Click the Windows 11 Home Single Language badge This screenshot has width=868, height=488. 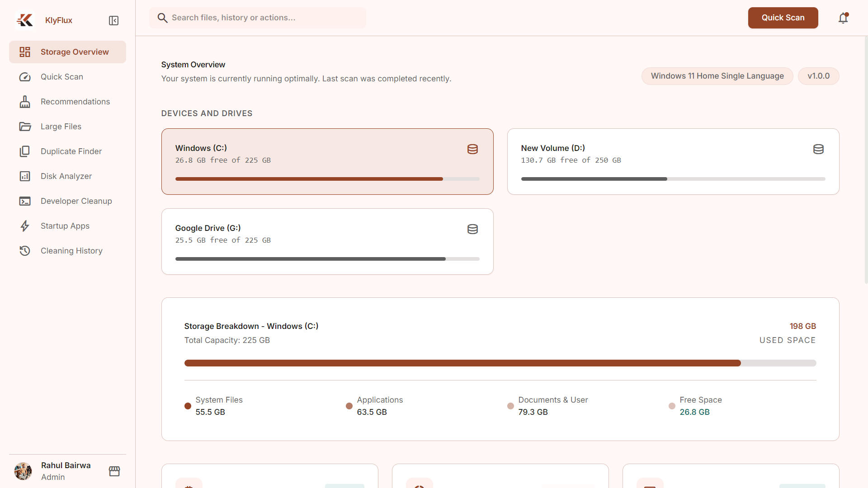click(717, 76)
